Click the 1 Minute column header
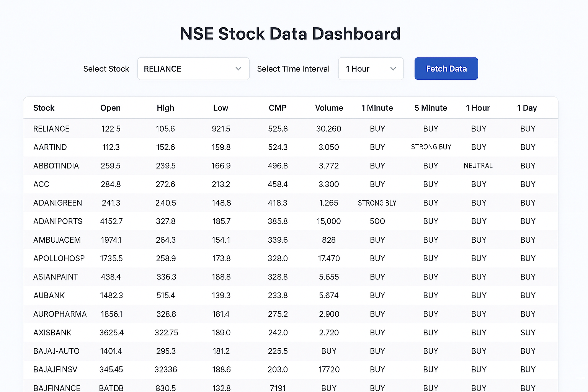 coord(377,108)
